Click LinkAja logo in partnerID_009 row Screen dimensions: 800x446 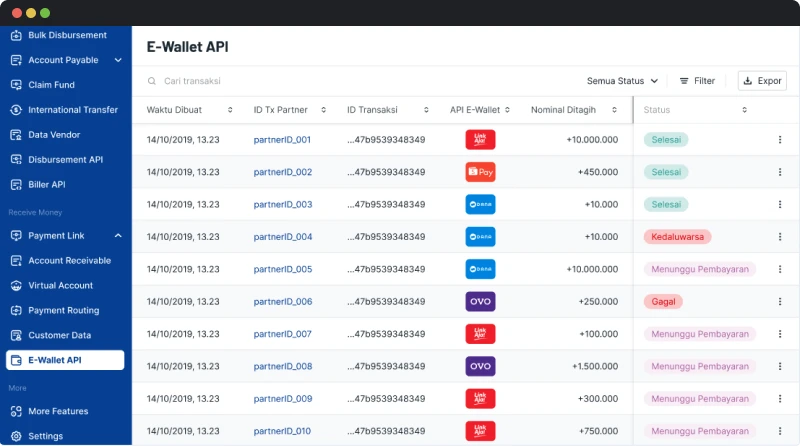480,399
